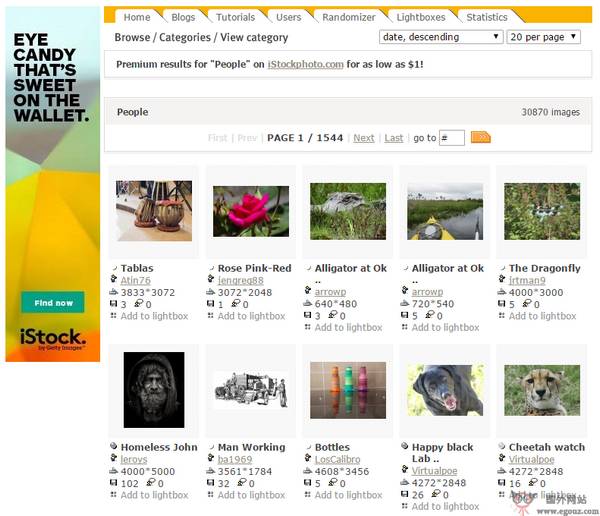Click the lightbox grid icon under Bottles
Image resolution: width=600 pixels, height=516 pixels.
(x=308, y=494)
